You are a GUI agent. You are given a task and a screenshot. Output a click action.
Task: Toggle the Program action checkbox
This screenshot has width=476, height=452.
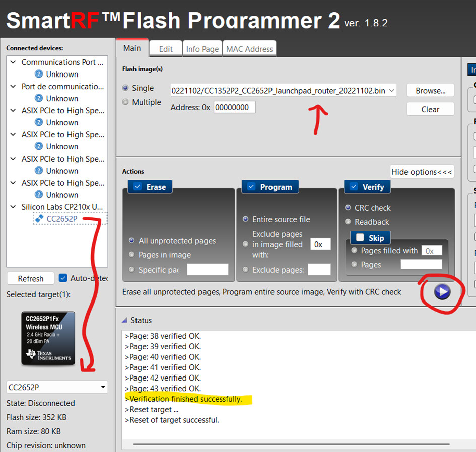[x=251, y=187]
